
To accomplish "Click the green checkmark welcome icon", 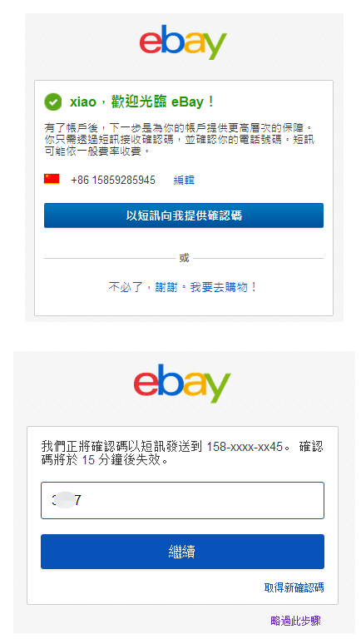I will tap(53, 102).
